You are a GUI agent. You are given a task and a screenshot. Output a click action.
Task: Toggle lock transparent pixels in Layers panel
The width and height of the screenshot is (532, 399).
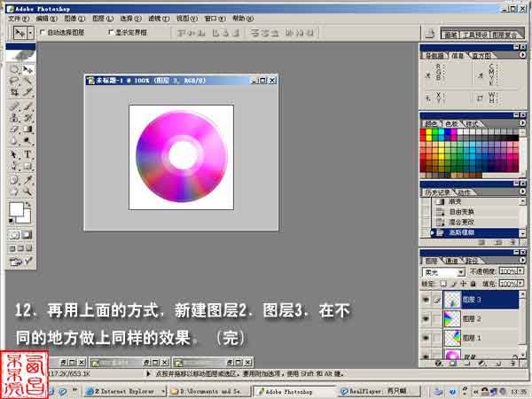pos(443,284)
